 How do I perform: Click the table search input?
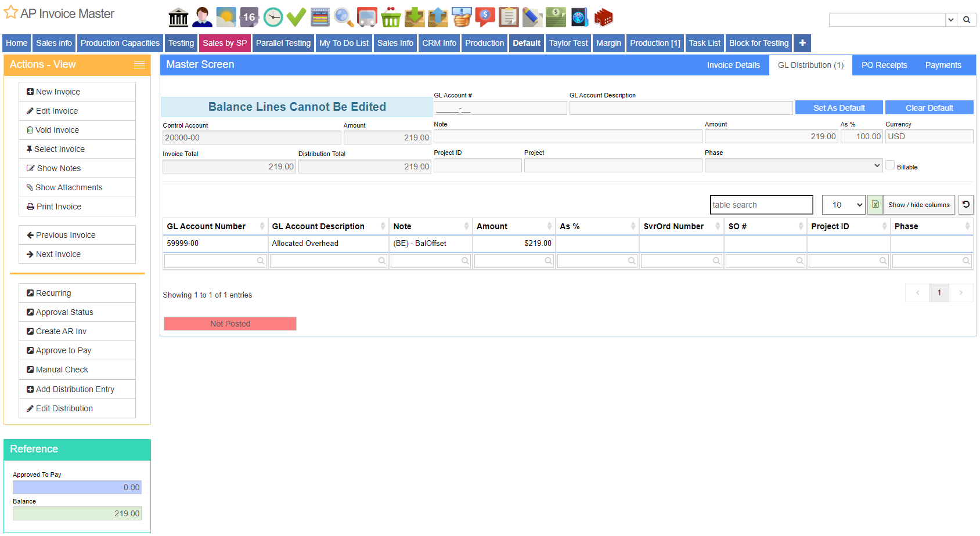[762, 205]
